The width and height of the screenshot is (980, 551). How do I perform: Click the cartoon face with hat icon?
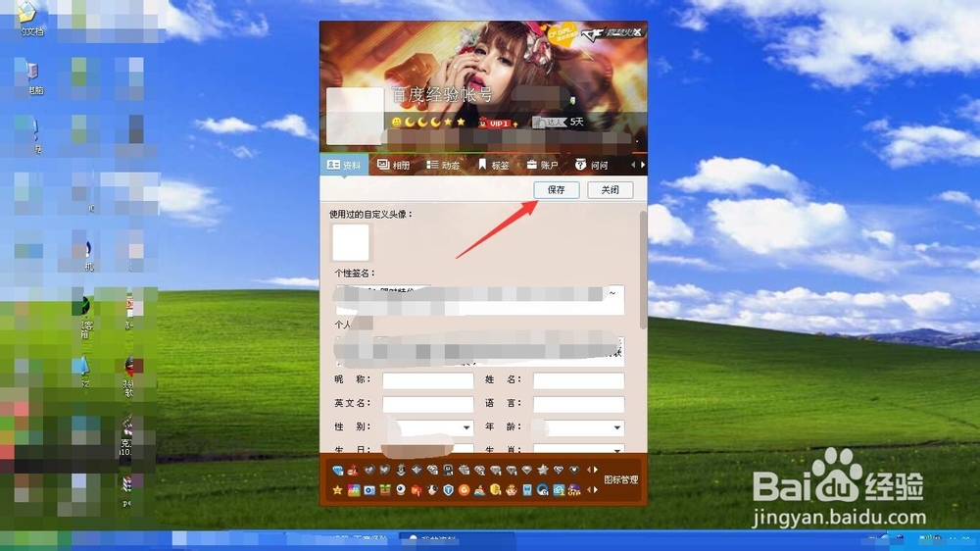tap(512, 489)
